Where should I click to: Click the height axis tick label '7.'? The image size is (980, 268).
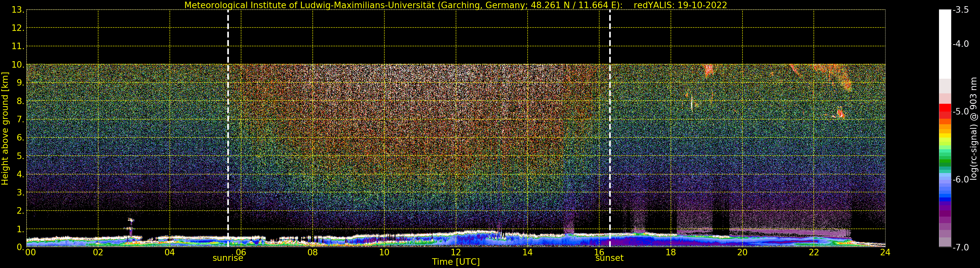20,119
